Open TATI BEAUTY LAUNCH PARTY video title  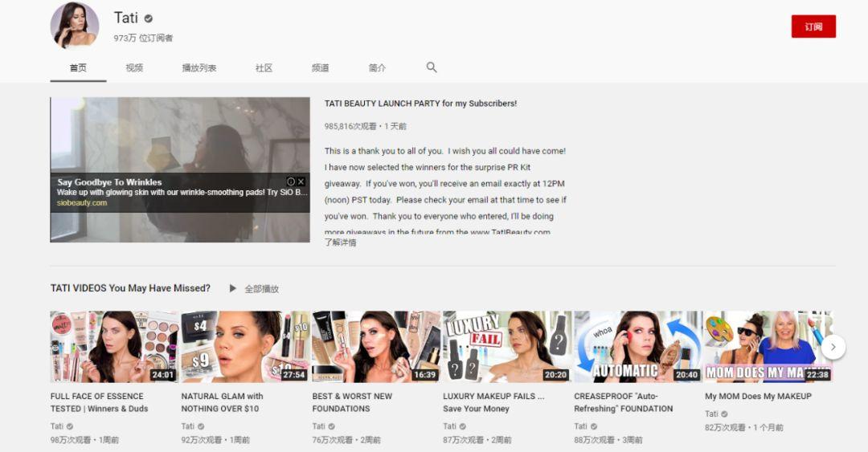(420, 104)
